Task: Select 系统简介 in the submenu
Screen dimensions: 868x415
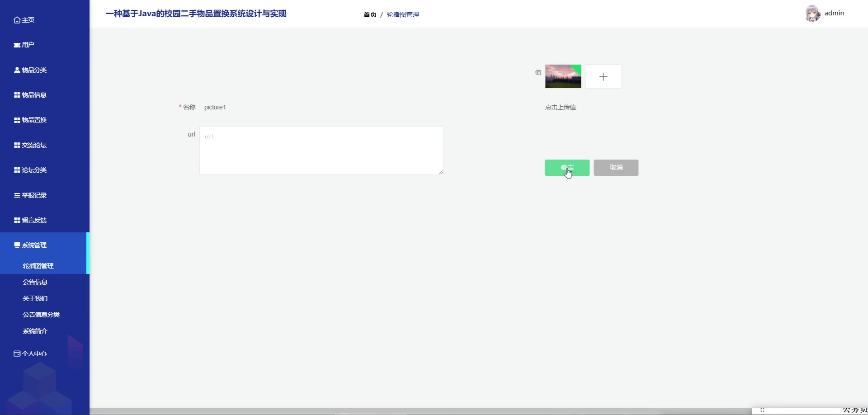Action: pyautogui.click(x=44, y=331)
